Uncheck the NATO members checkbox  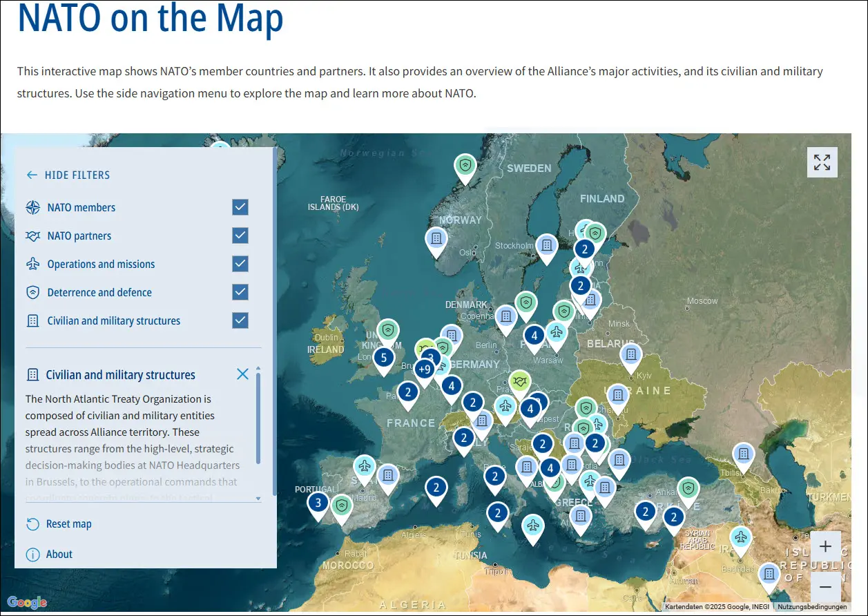(240, 206)
